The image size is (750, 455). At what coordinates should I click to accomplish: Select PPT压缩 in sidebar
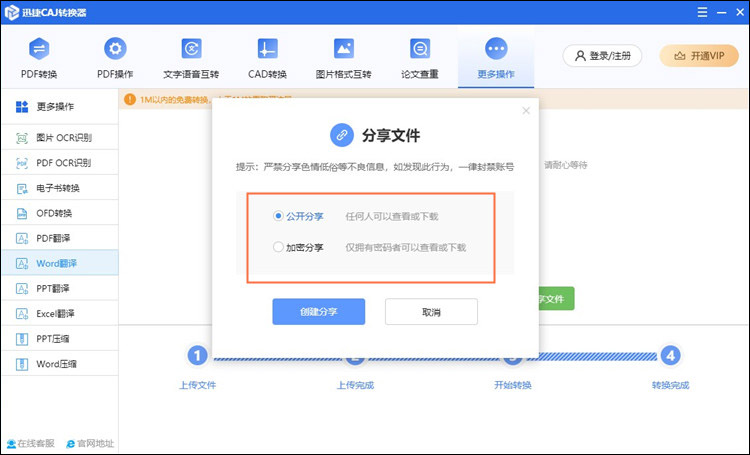[x=59, y=339]
